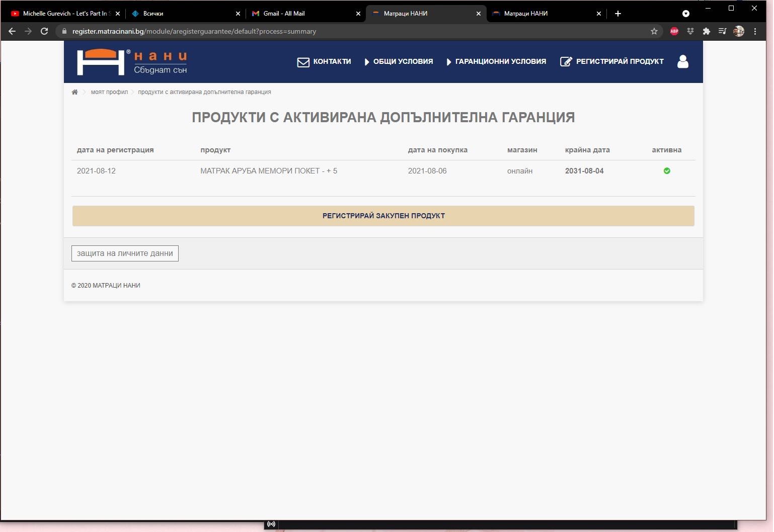Close the Gmail - All Mail tab
The height and width of the screenshot is (532, 774).
(358, 14)
